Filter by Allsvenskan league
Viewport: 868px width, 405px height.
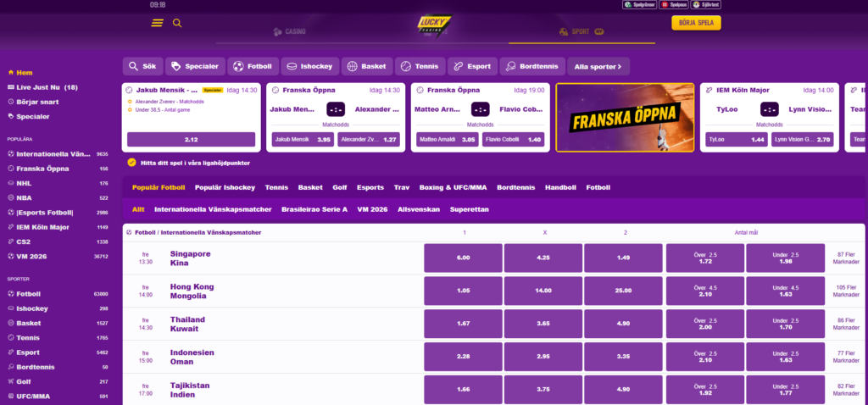click(x=419, y=209)
